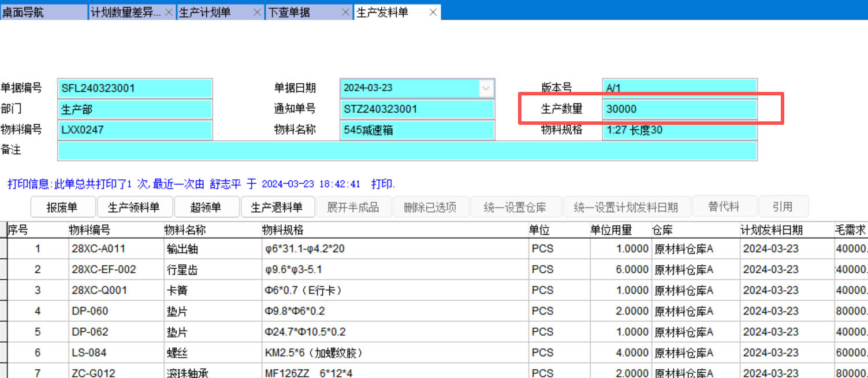Click into the 备注 input field
Screen dimensions: 868x378
click(407, 151)
